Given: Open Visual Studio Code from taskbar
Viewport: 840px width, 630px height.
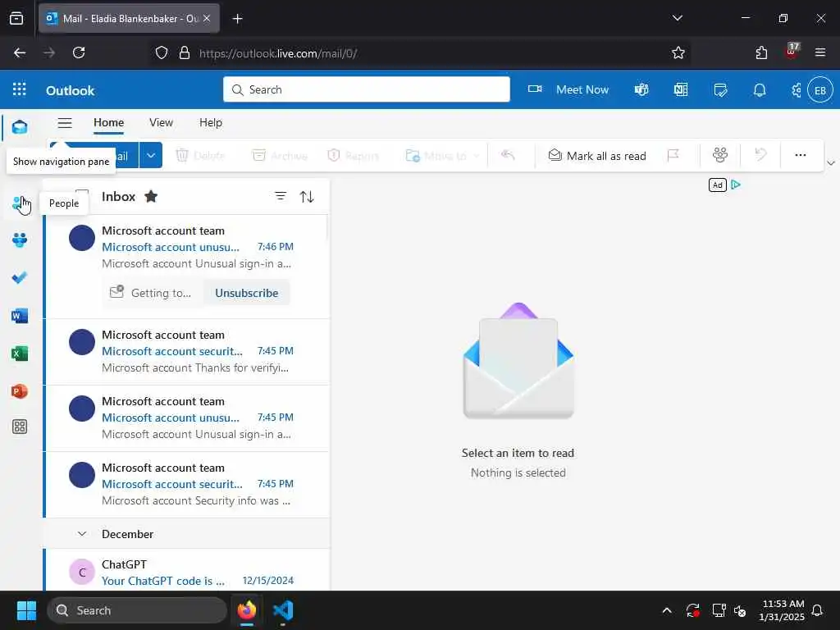Looking at the screenshot, I should pos(283,610).
